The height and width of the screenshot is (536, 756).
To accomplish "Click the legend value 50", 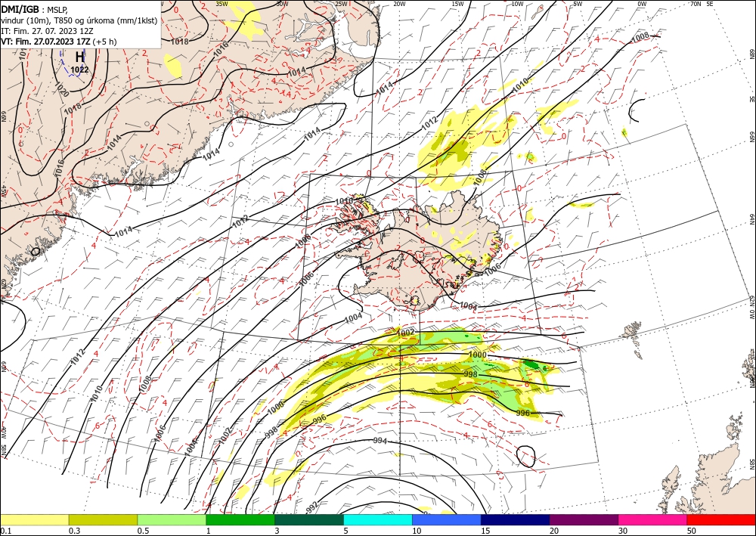I will point(692,531).
